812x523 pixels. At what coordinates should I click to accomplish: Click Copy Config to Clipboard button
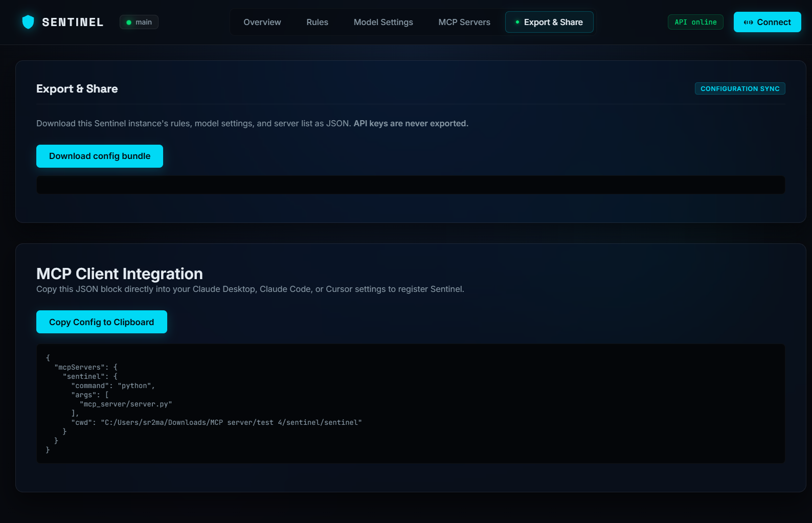pos(102,322)
